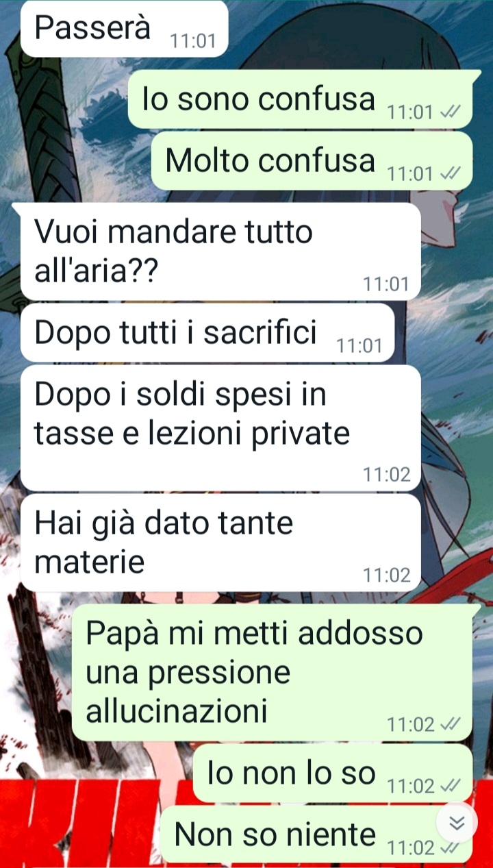Select message about "tasse e lezioni private"
The height and width of the screenshot is (868, 493).
[220, 427]
